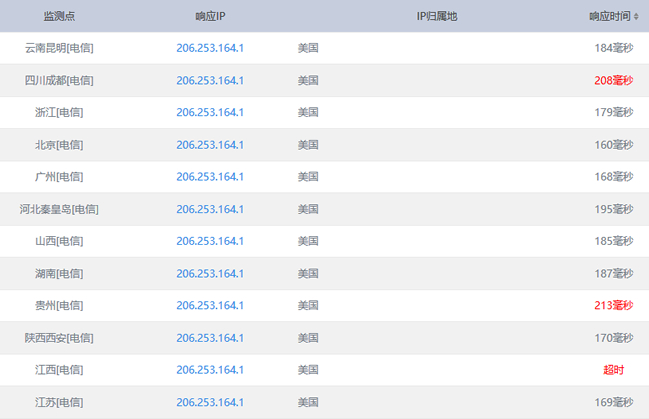The width and height of the screenshot is (649, 419).
Task: Select the 江西[电信] monitoring point name
Action: tap(59, 370)
